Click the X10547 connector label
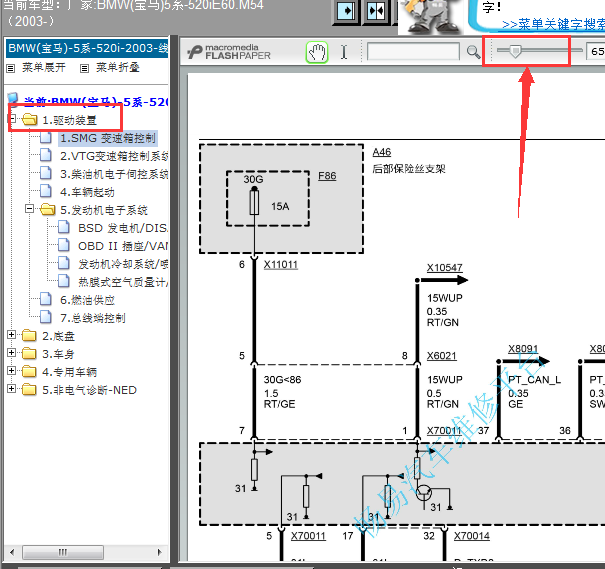 click(x=444, y=268)
